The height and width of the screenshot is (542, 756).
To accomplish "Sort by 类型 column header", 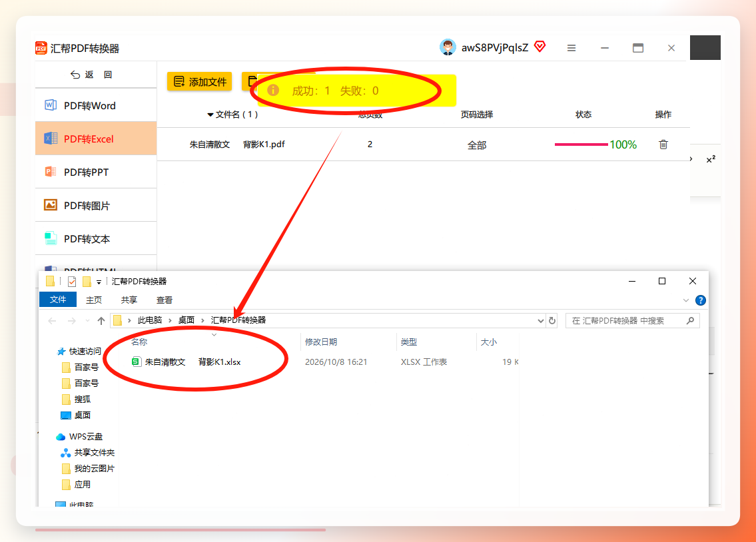I will (409, 342).
